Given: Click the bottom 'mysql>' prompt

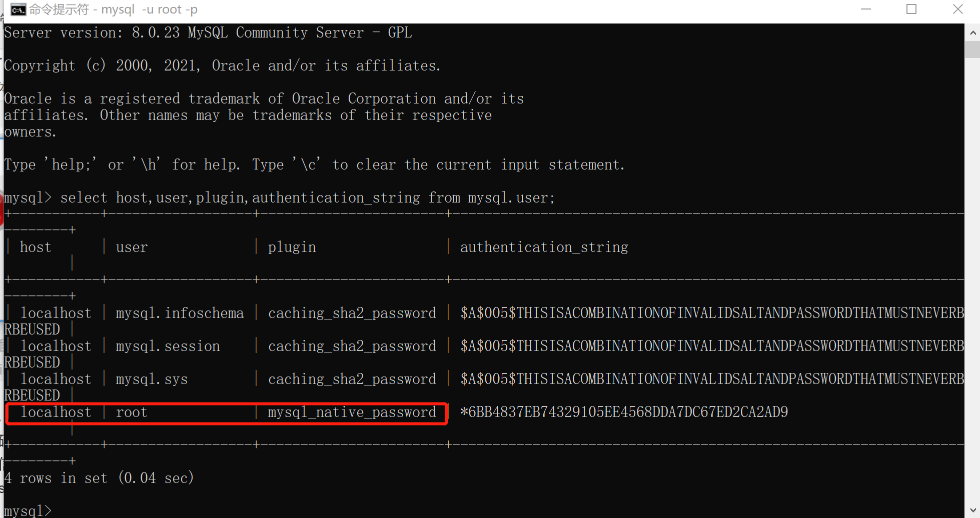Looking at the screenshot, I should point(28,511).
